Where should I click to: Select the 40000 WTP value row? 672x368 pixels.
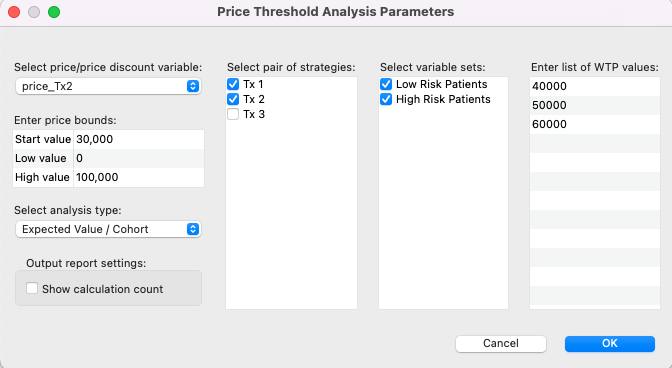[595, 86]
